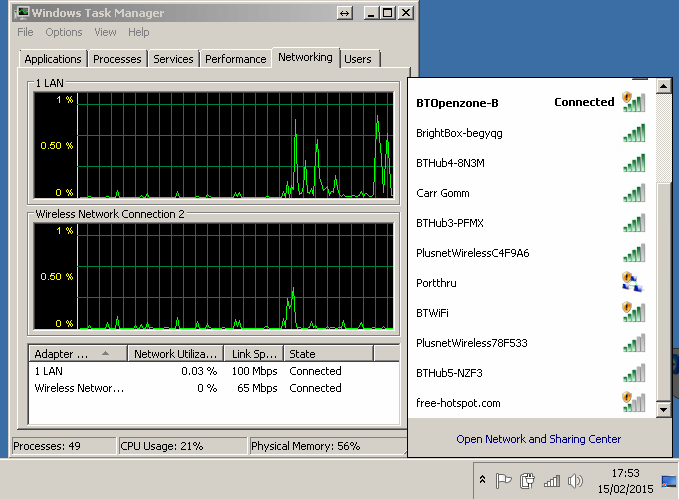Click Portthru ad hoc network icon

633,282
